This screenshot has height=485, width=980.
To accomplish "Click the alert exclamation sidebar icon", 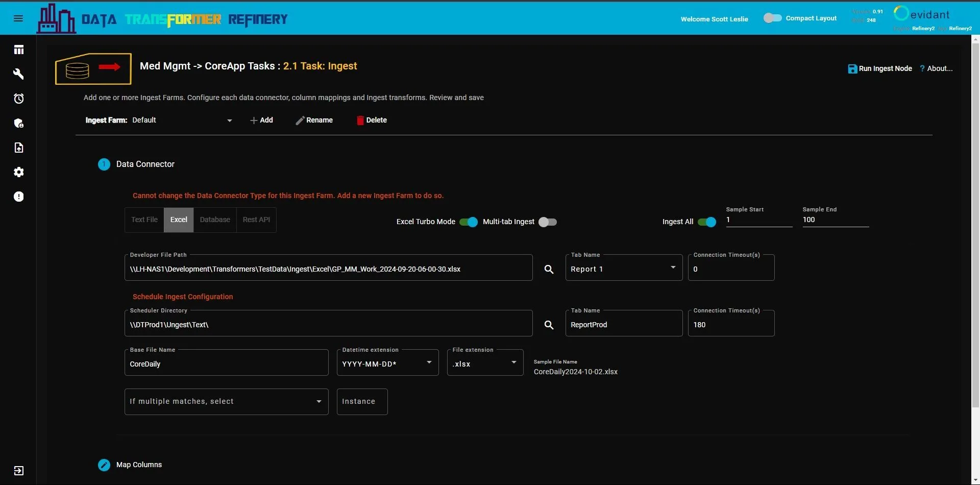I will coord(19,197).
